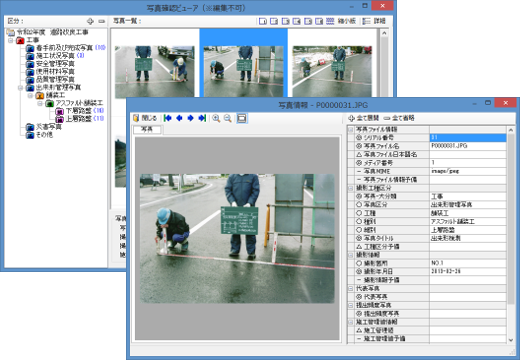Click the property grid scroll-up arrow

511,130
